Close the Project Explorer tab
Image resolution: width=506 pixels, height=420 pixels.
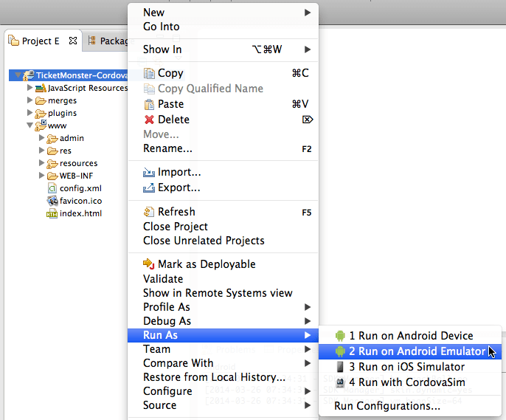(72, 41)
